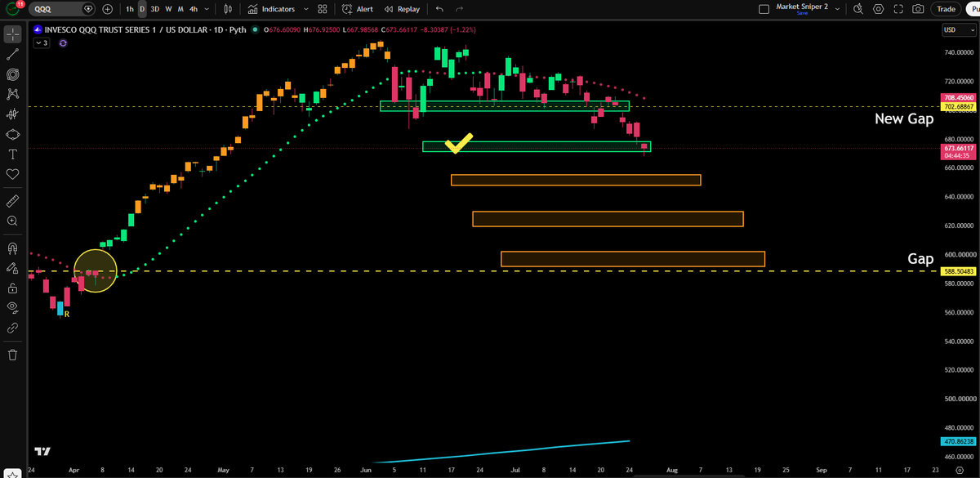Expand the favorite indicators dropdown arrow
The height and width of the screenshot is (478, 980).
(x=305, y=9)
